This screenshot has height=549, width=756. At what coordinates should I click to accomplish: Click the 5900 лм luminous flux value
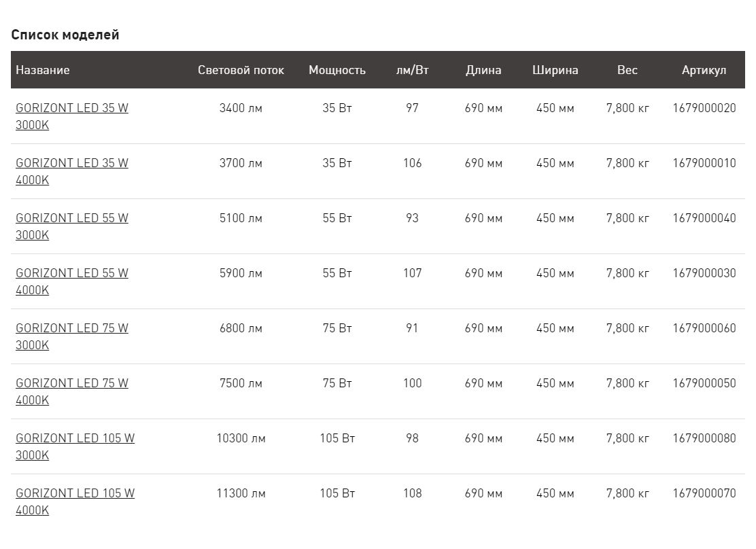pyautogui.click(x=241, y=272)
